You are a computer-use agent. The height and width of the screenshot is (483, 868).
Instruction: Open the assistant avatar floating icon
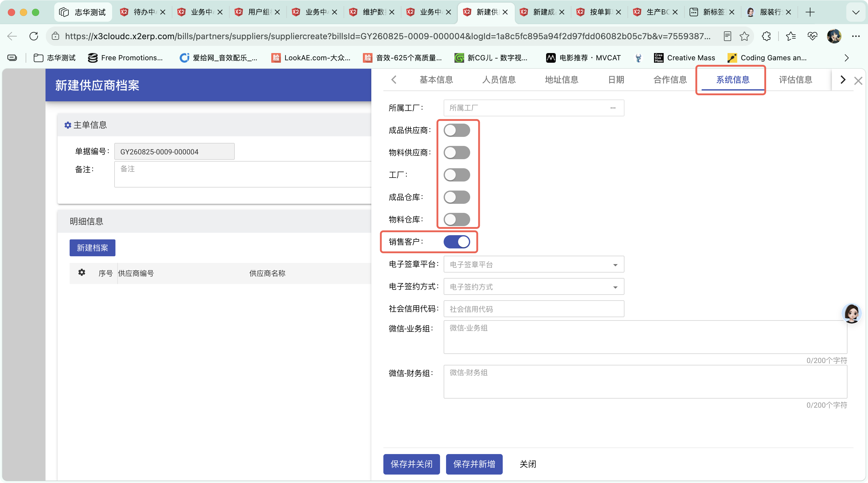(851, 314)
